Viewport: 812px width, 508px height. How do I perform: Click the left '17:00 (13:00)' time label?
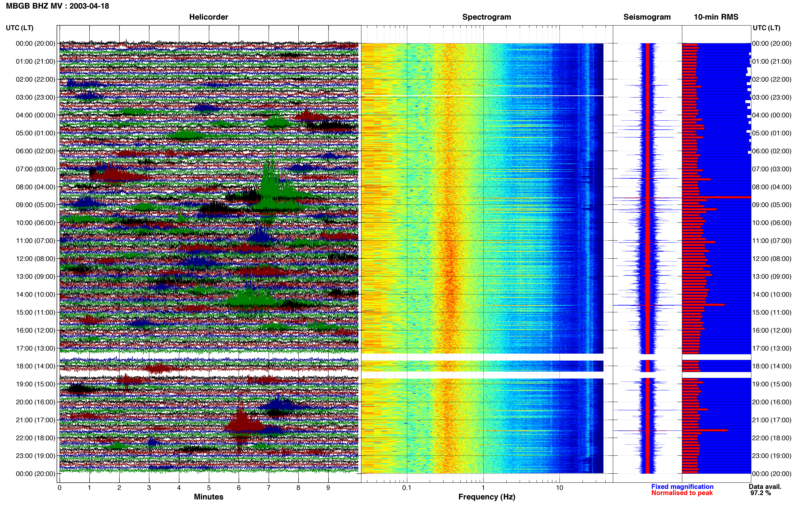coord(35,348)
